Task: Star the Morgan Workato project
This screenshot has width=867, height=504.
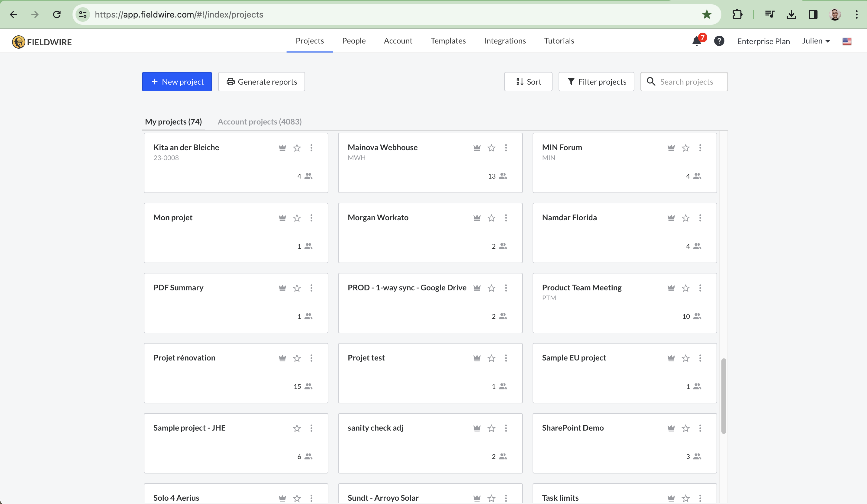Action: [491, 218]
